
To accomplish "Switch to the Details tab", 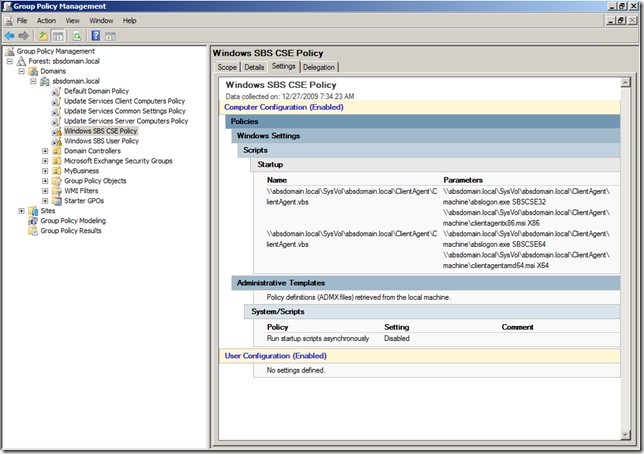I will point(254,67).
